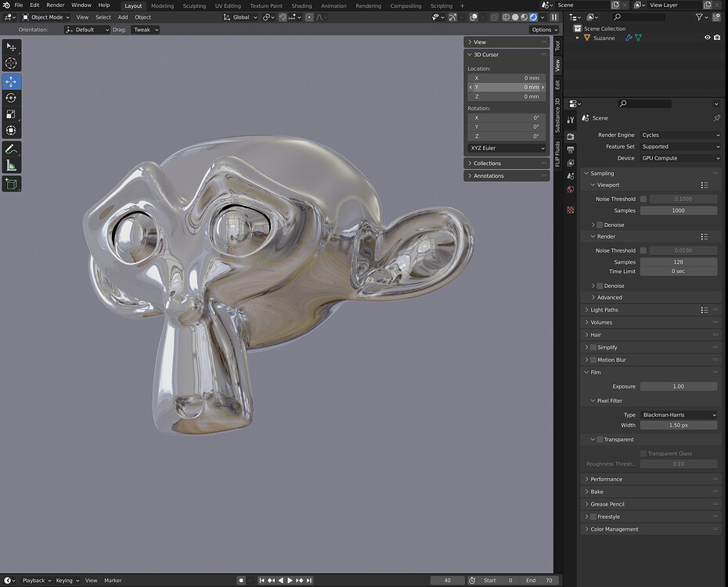Image resolution: width=728 pixels, height=587 pixels.
Task: Select the Measure tool
Action: tap(11, 165)
